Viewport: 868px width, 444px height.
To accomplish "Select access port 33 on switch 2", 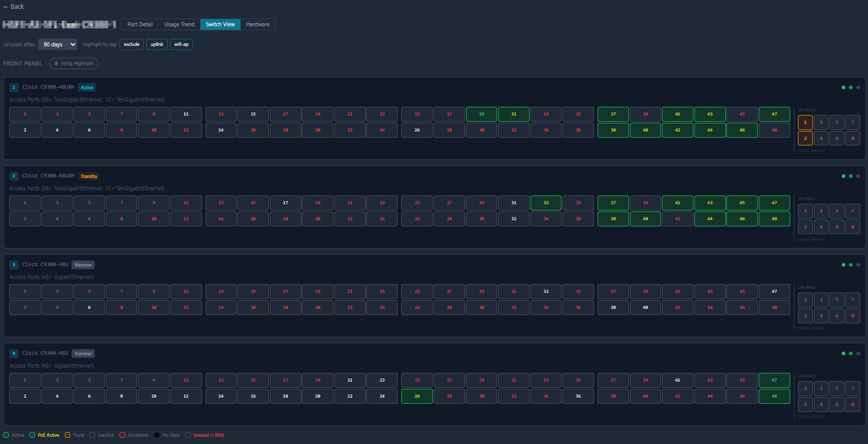I will click(546, 203).
